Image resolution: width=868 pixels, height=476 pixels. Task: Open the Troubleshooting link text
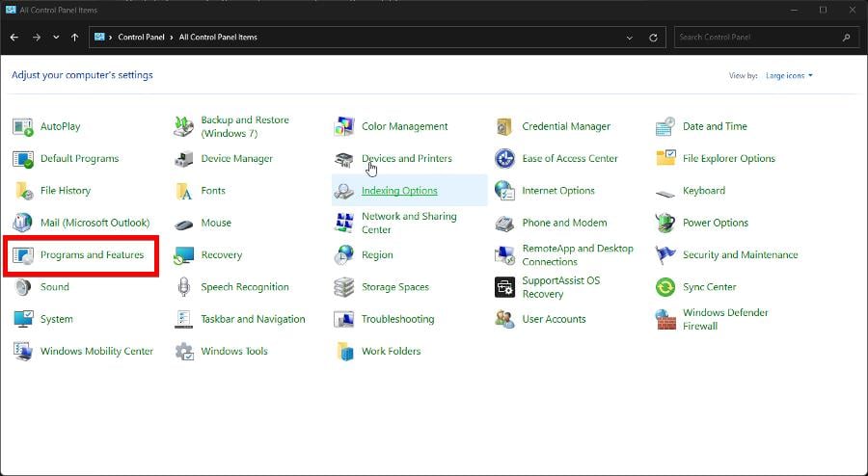click(397, 319)
